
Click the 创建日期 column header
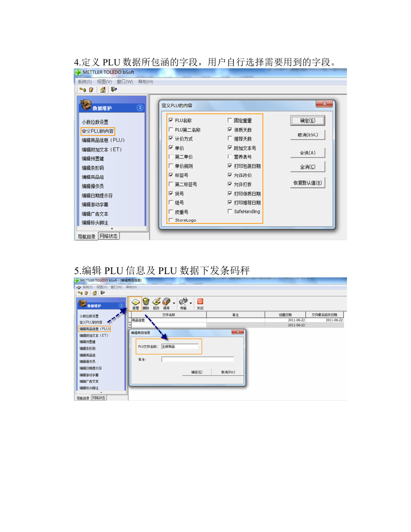(x=285, y=315)
